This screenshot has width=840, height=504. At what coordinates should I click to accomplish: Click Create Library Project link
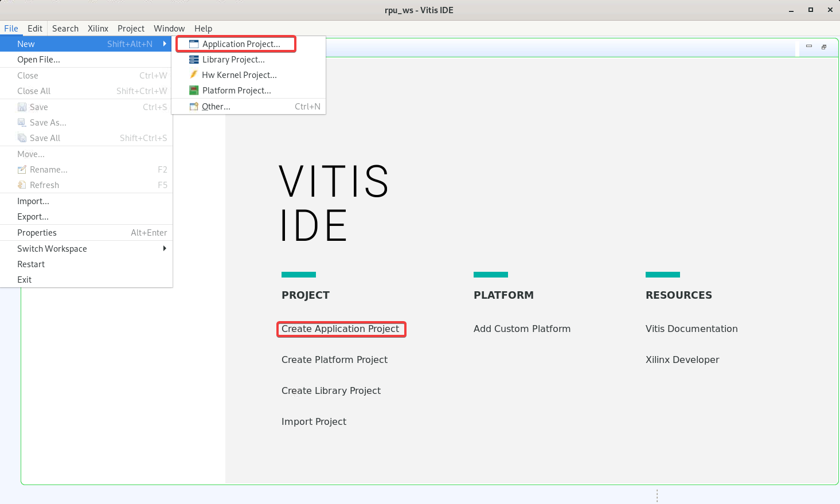pyautogui.click(x=331, y=390)
